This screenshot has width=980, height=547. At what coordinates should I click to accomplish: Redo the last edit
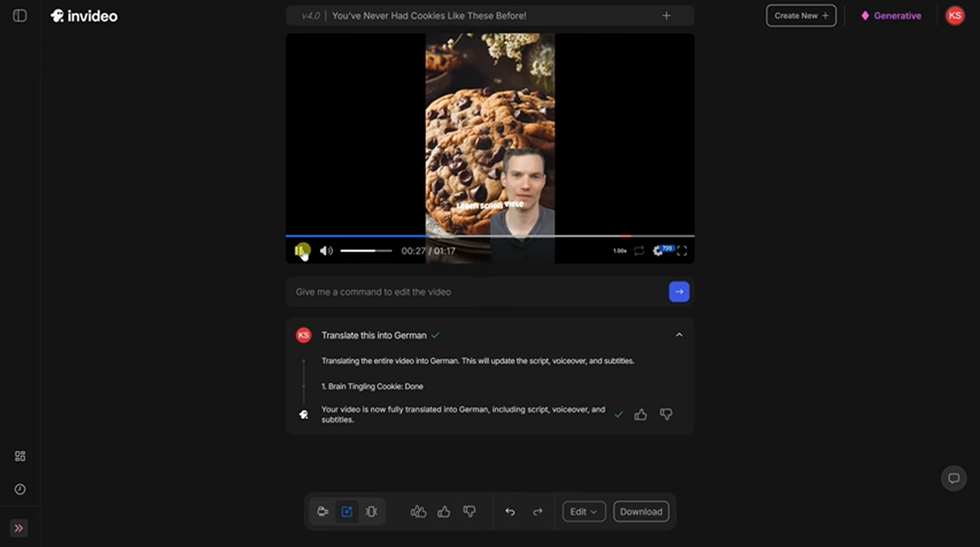[x=537, y=511]
